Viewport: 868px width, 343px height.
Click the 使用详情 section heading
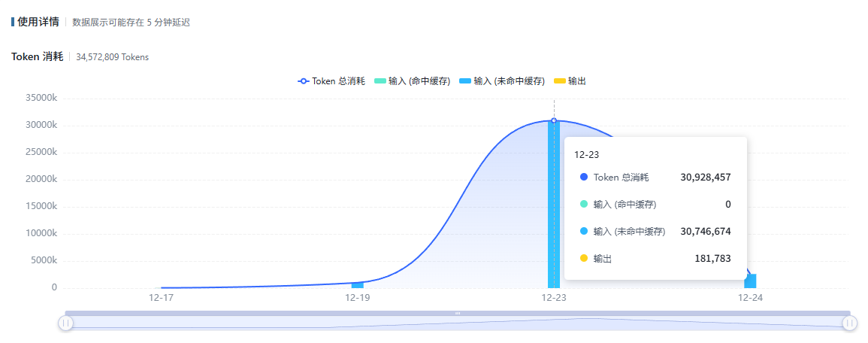coord(38,22)
